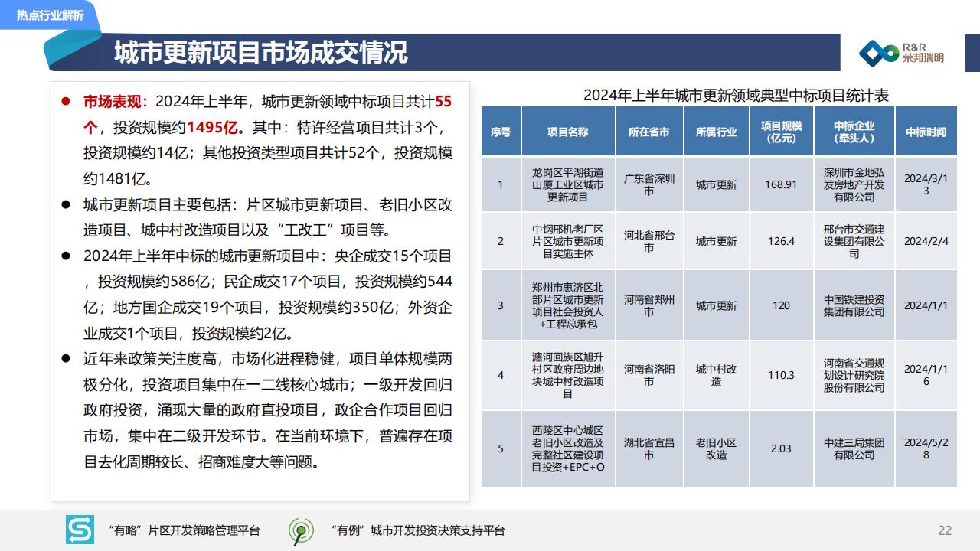Select the 所在省市 column header
This screenshot has height=551, width=980.
(x=648, y=132)
